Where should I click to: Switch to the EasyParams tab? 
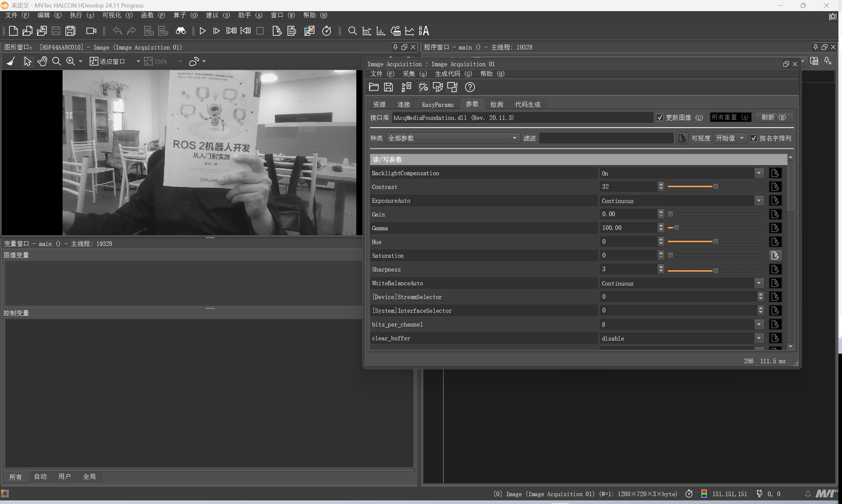pos(438,104)
